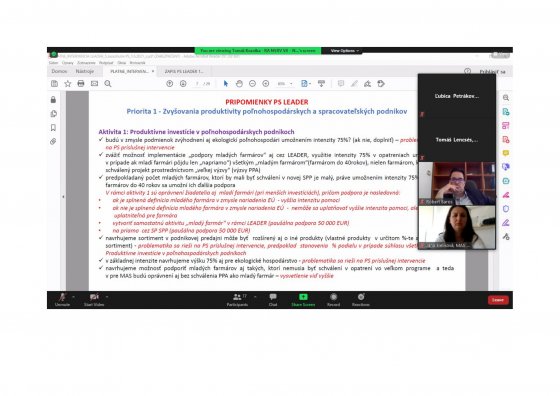560x396 pixels.
Task: Click the purple shield protect icon
Action: [506, 209]
